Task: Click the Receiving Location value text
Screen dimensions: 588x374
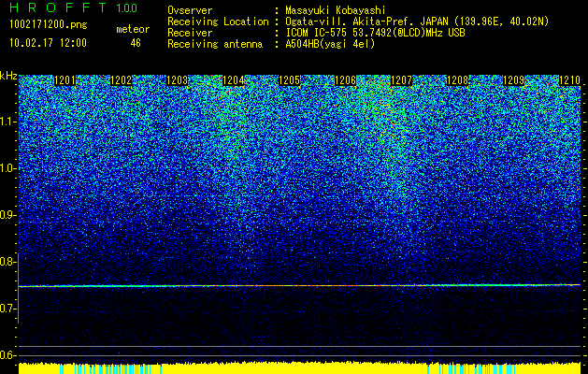Action: point(417,22)
